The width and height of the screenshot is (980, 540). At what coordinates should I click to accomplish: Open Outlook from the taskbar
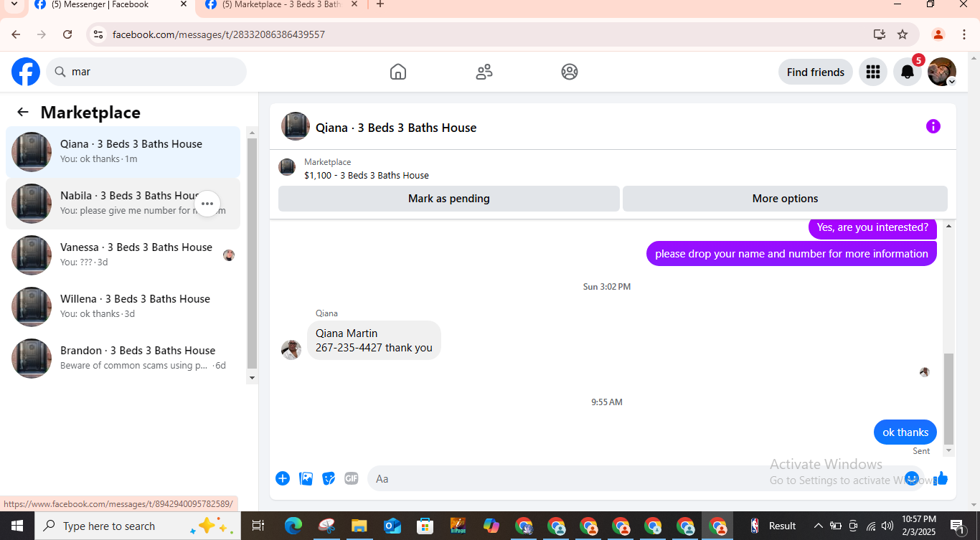[x=392, y=526]
